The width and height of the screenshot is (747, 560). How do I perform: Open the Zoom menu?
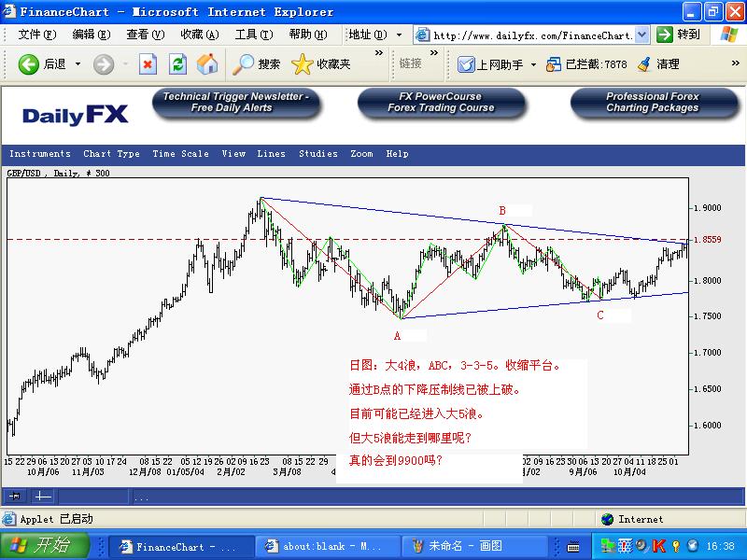tap(361, 154)
